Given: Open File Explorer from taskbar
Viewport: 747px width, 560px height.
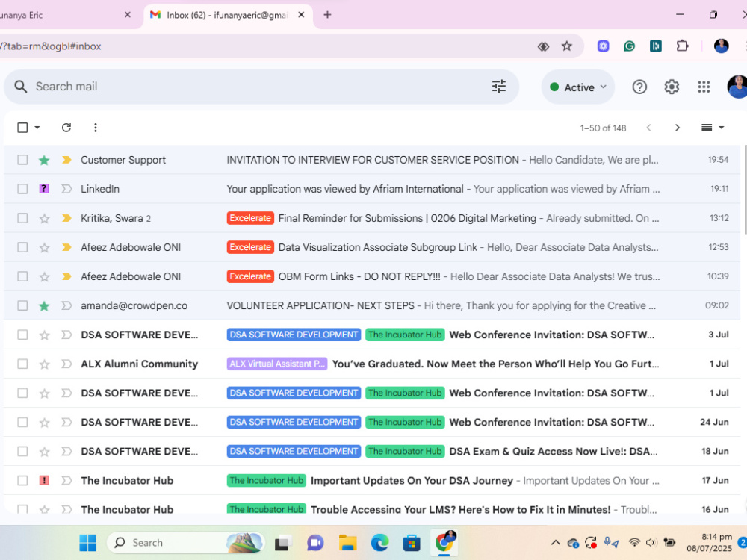Looking at the screenshot, I should click(348, 542).
